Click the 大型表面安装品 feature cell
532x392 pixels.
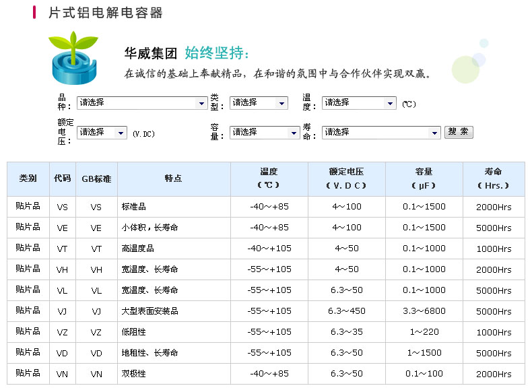point(174,311)
